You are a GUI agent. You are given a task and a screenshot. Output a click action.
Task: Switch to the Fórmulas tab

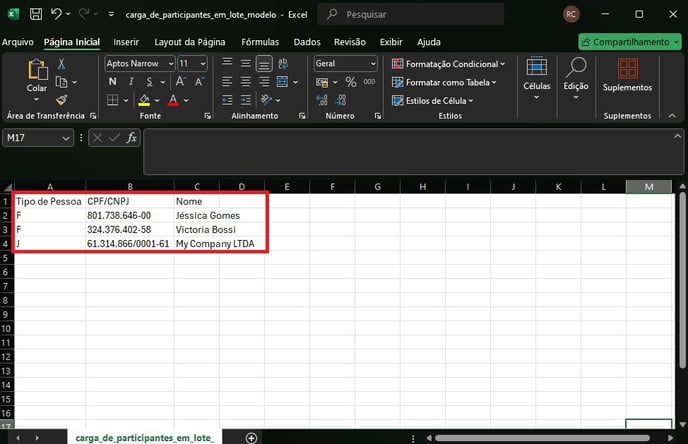pos(260,42)
